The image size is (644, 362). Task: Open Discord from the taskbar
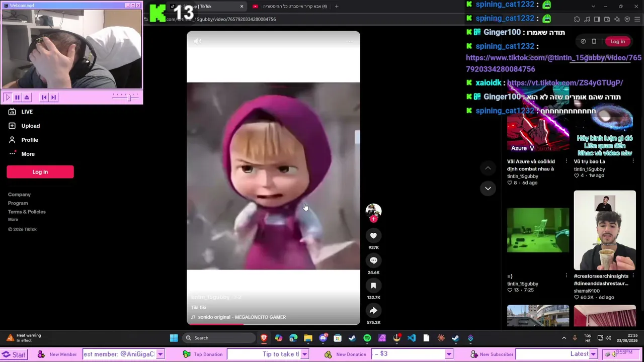323,338
